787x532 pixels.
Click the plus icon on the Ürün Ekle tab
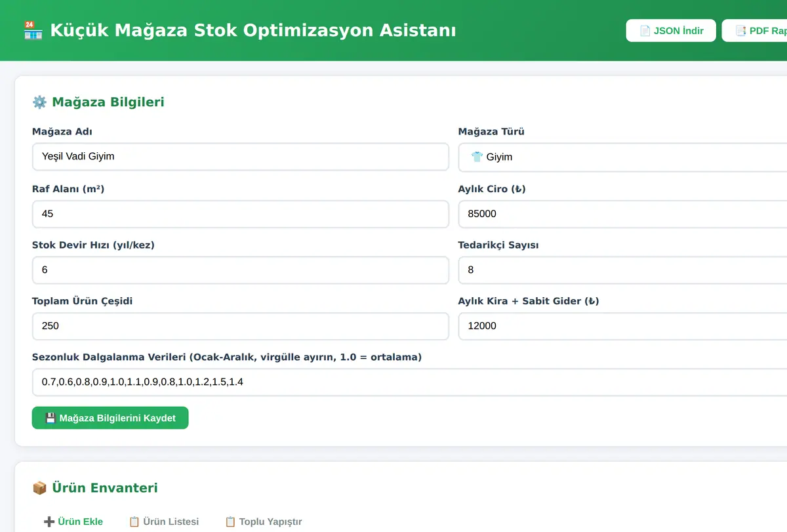[x=49, y=522]
